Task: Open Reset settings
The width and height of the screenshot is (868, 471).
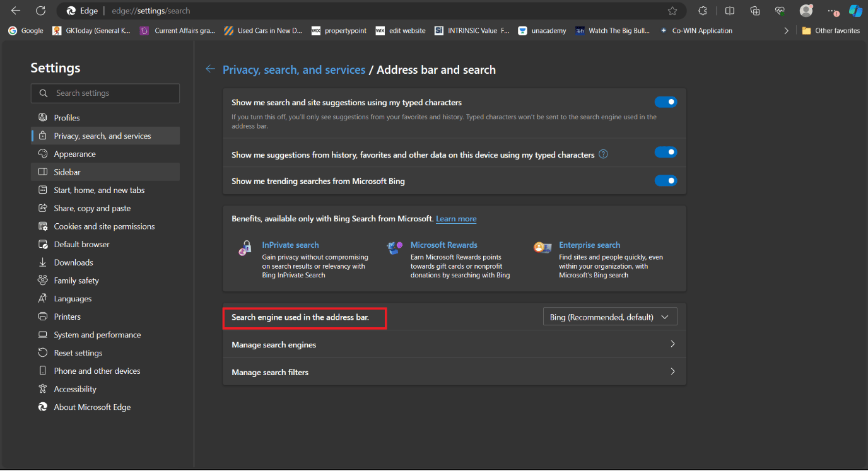Action: tap(105, 353)
